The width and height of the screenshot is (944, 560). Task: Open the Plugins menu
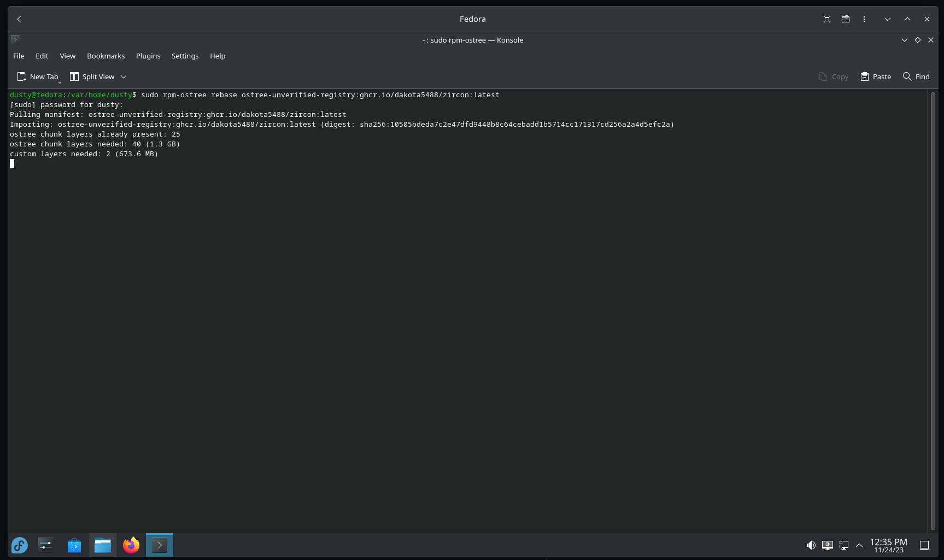148,56
